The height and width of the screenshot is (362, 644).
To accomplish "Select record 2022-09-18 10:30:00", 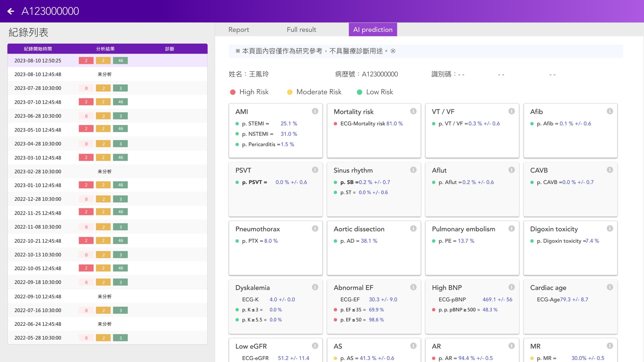I will 107,282.
